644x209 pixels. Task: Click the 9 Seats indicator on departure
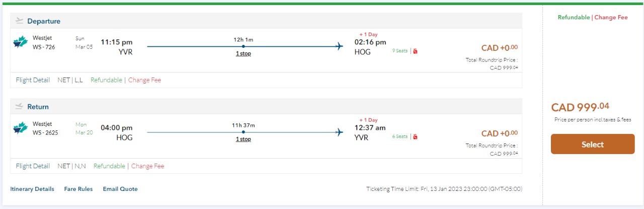(400, 51)
